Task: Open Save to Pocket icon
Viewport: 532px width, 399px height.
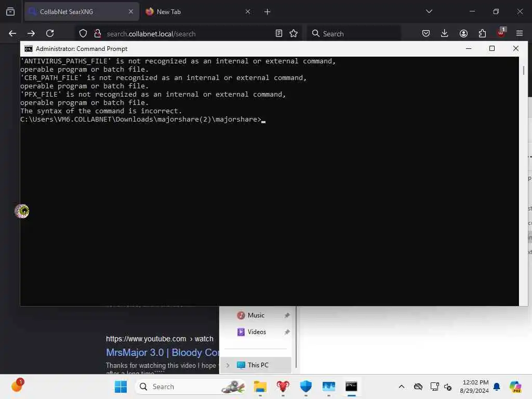Action: [426, 33]
